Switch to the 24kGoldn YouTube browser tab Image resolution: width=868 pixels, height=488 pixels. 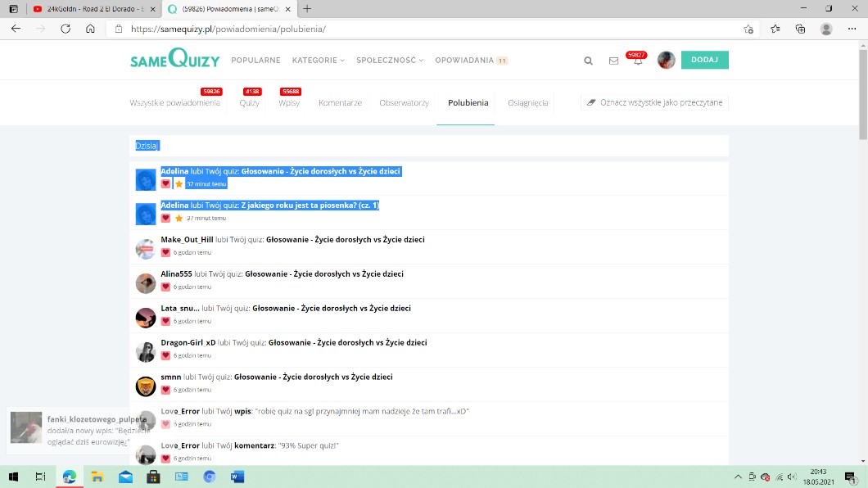pos(90,9)
